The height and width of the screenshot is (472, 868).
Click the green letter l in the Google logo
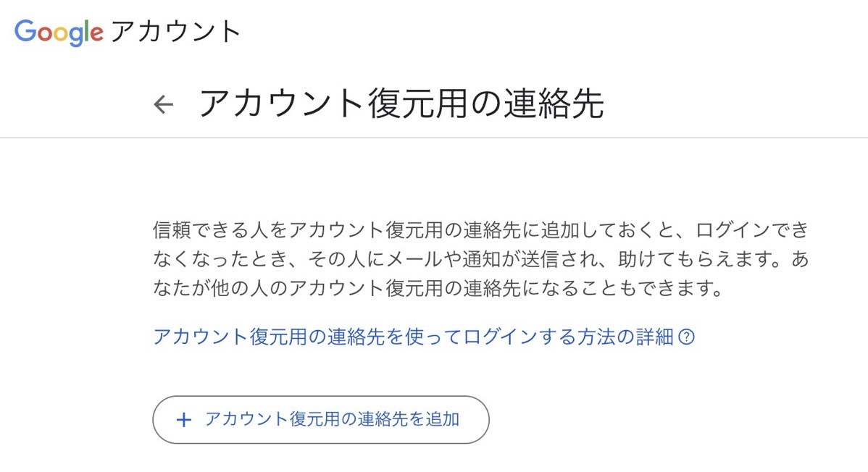86,31
